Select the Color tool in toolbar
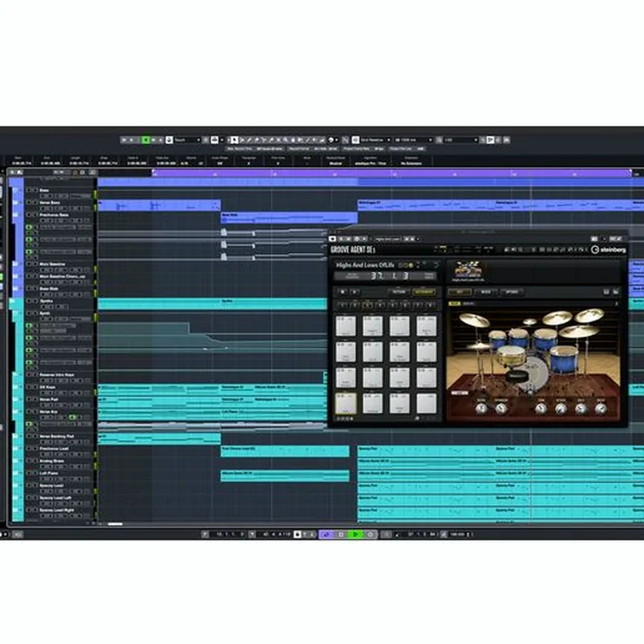 (331, 140)
